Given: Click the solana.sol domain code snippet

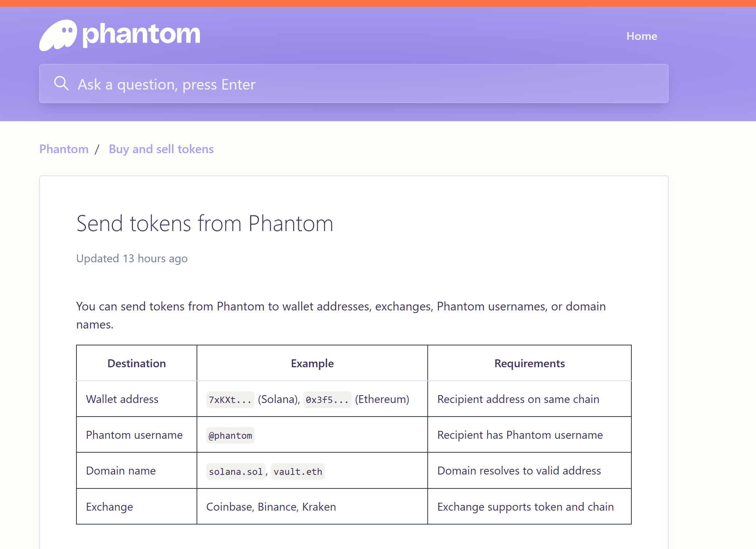Looking at the screenshot, I should [236, 471].
